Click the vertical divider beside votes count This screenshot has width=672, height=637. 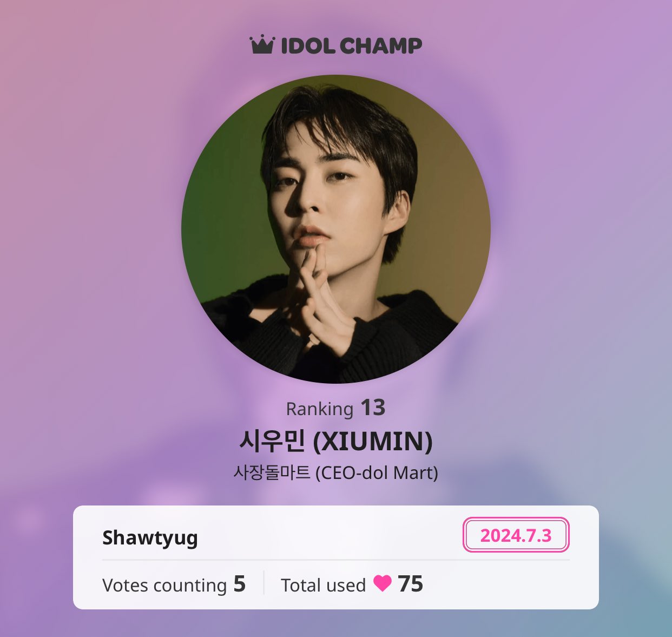[x=263, y=583]
